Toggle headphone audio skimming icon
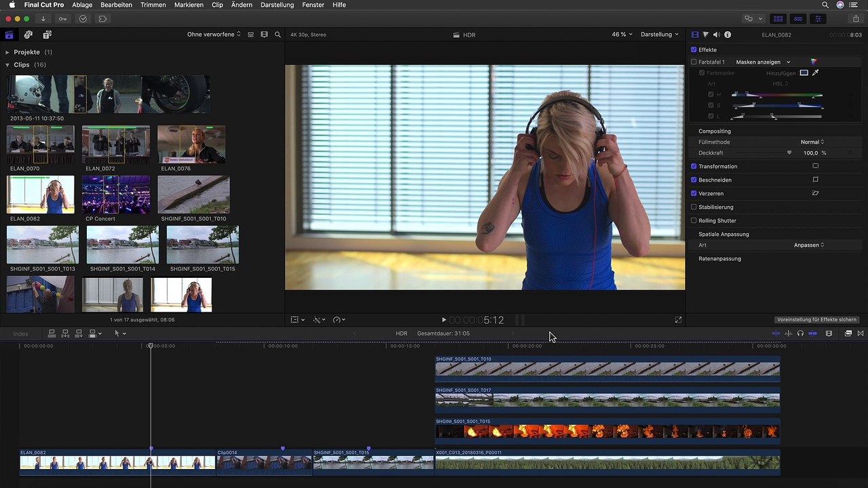This screenshot has height=488, width=868. coord(800,333)
